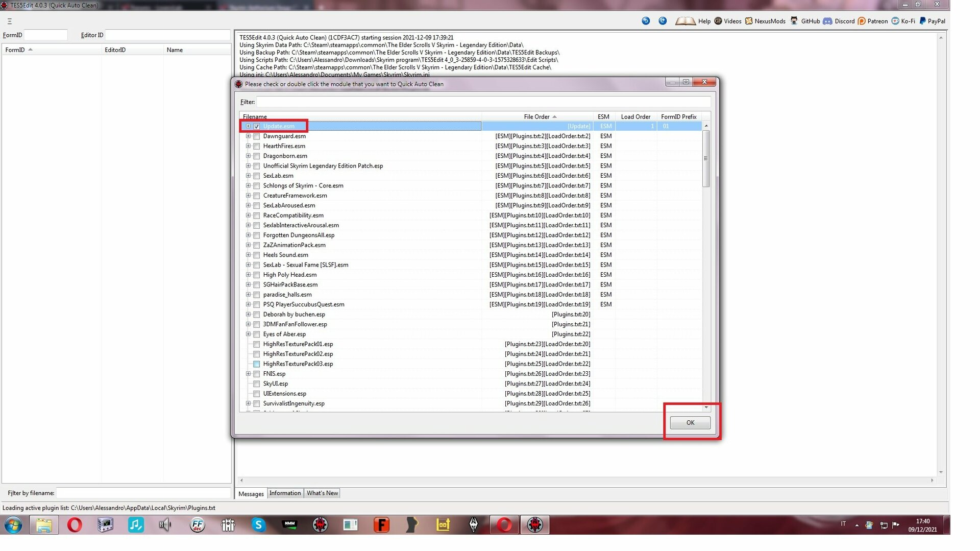980x551 pixels.
Task: Select the SexLabAroused.esm row name
Action: pos(289,206)
